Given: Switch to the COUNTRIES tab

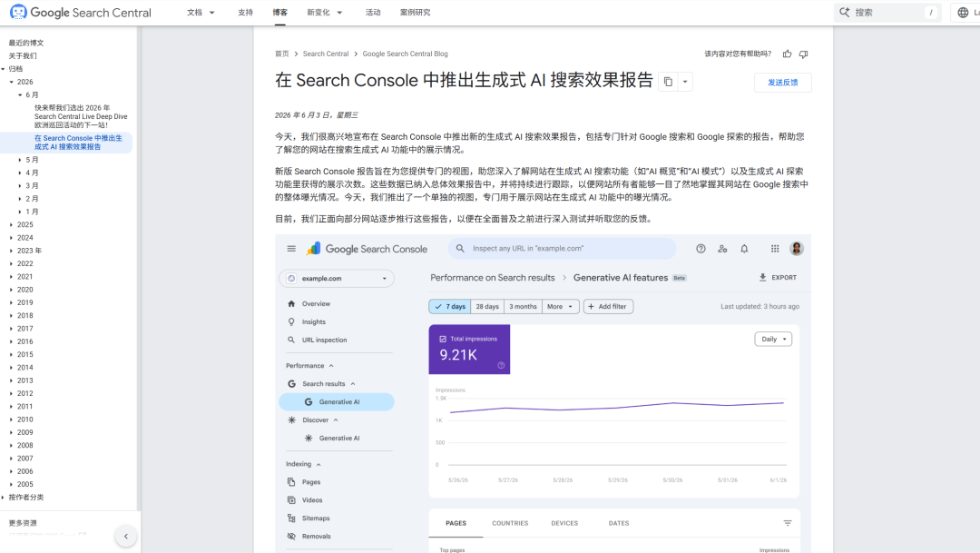Looking at the screenshot, I should pyautogui.click(x=510, y=523).
